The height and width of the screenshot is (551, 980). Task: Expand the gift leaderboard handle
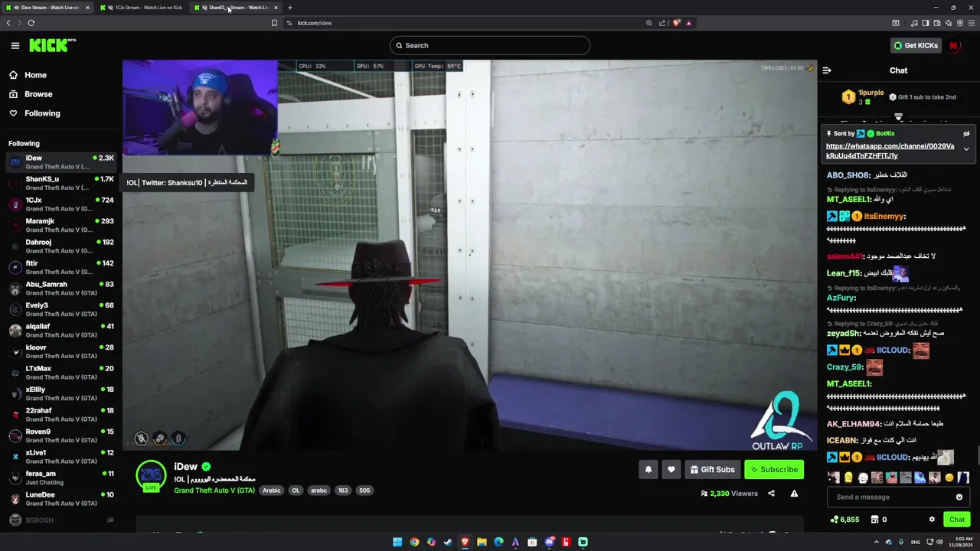pyautogui.click(x=899, y=117)
